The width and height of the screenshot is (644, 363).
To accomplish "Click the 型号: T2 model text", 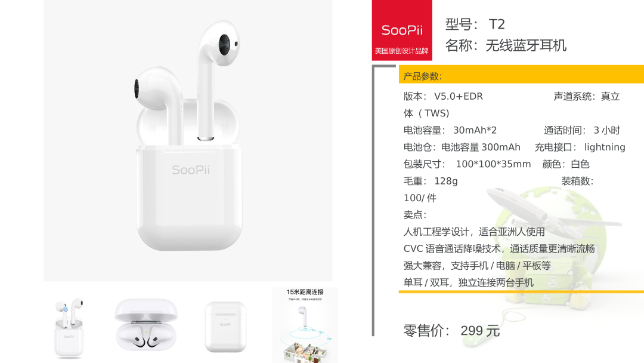I will 475,24.
